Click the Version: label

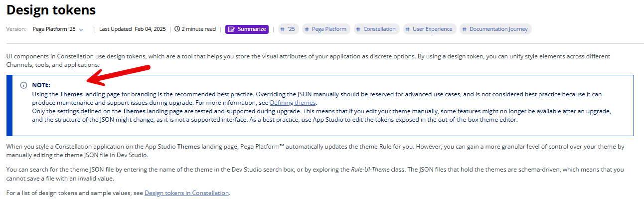click(x=16, y=29)
